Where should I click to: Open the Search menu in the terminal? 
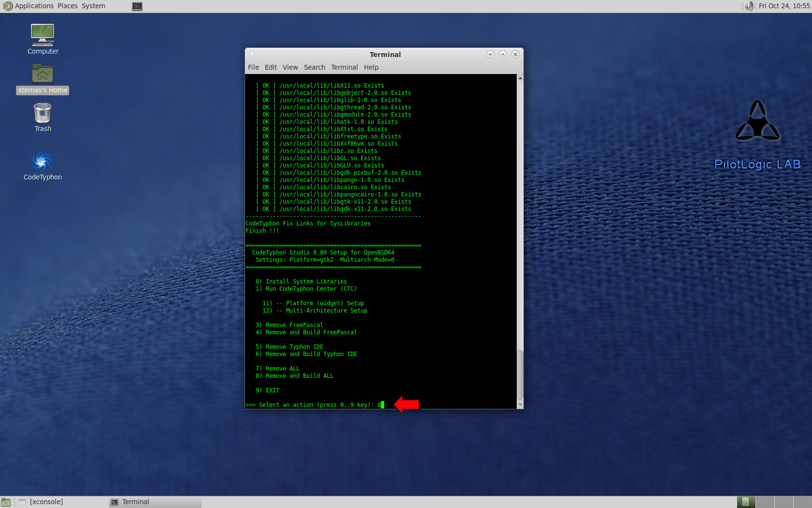coord(314,67)
